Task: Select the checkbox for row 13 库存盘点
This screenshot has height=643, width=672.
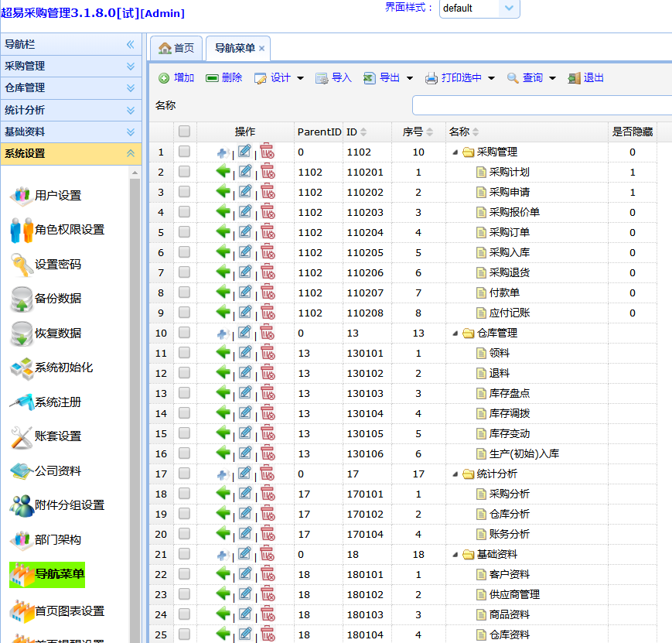Action: click(184, 393)
